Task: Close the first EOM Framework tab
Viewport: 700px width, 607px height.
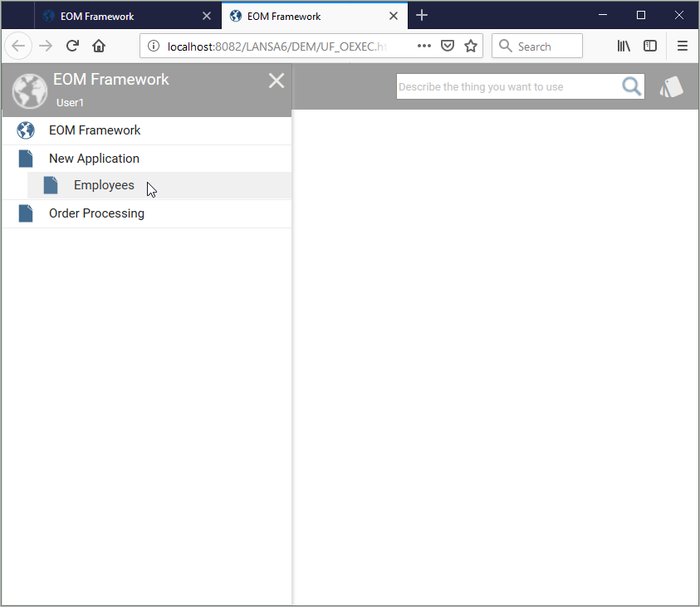Action: [x=207, y=16]
